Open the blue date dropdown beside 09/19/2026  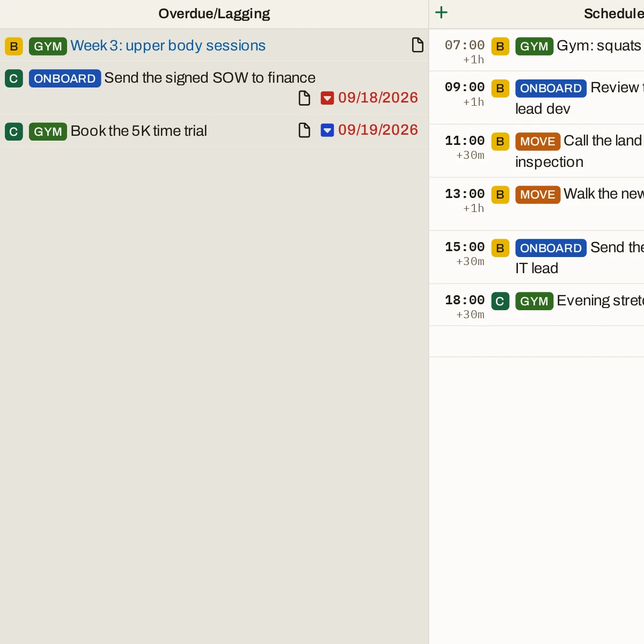(327, 130)
